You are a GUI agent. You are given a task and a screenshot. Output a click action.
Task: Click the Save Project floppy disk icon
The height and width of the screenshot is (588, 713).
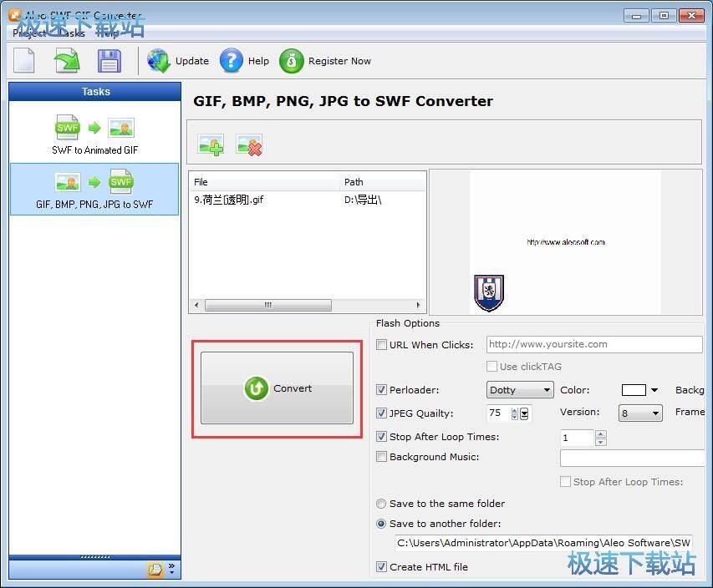pyautogui.click(x=109, y=61)
